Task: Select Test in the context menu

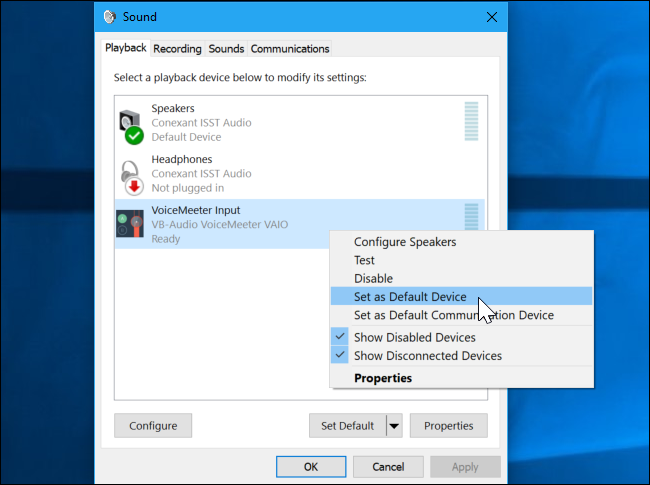Action: point(462,260)
